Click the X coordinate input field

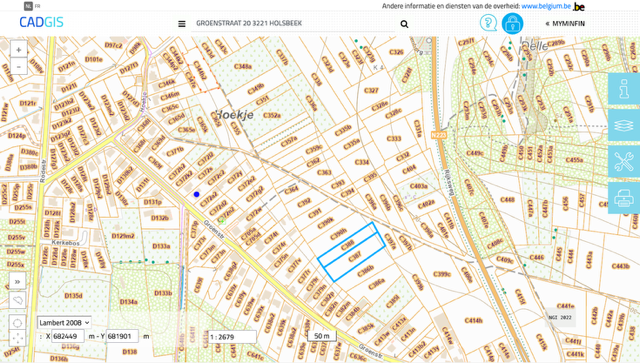click(x=68, y=336)
